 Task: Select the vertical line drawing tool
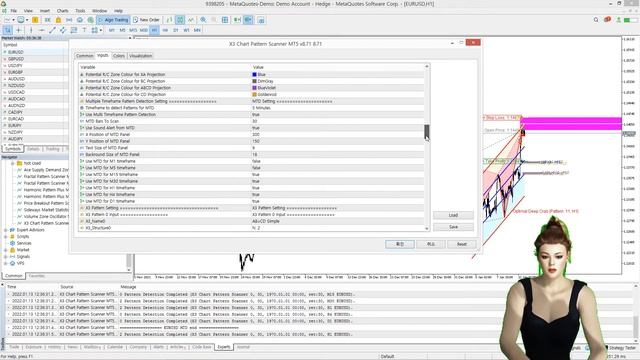tap(31, 30)
